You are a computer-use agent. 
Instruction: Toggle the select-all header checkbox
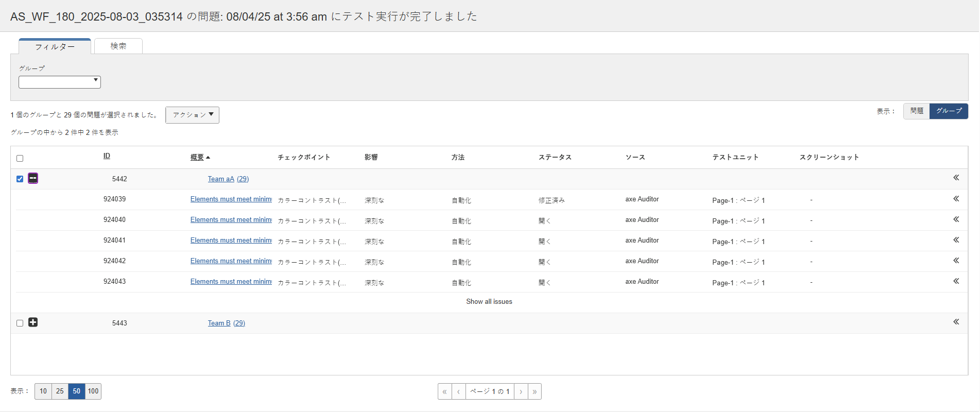tap(20, 158)
